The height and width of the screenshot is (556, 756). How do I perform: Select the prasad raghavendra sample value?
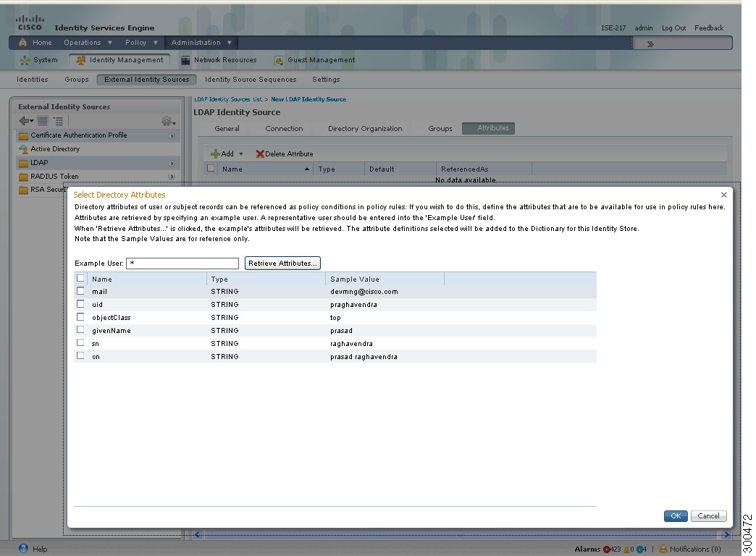[364, 356]
